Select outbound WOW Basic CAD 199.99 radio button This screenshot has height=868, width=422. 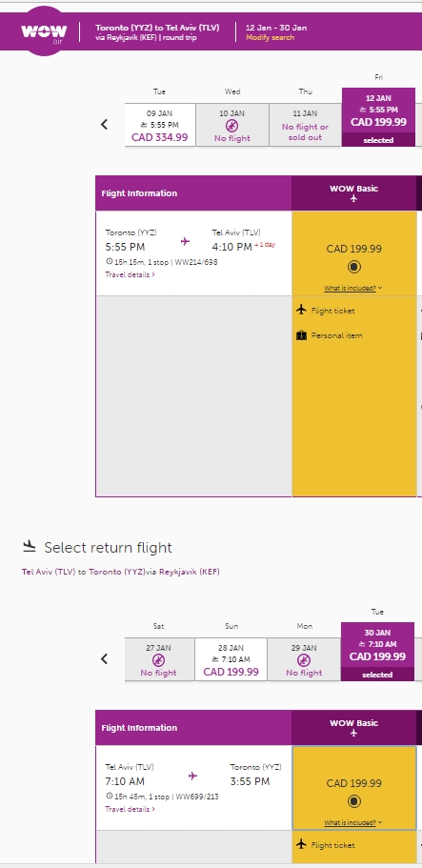coord(353,267)
